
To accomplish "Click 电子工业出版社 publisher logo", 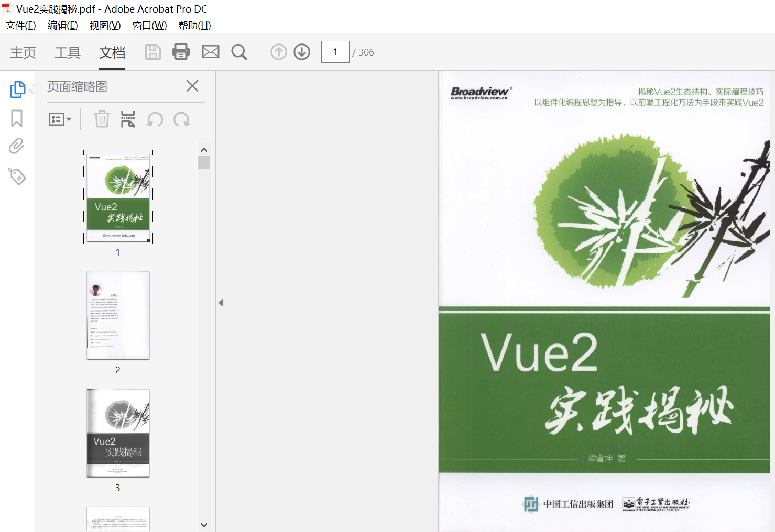I will (x=656, y=504).
